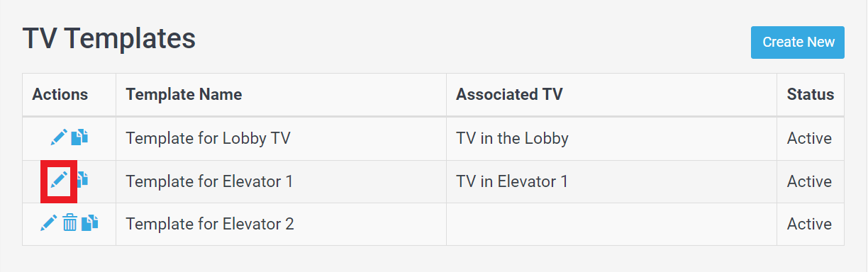868x272 pixels.
Task: Click Active status of Elevator 2 template
Action: coord(809,224)
